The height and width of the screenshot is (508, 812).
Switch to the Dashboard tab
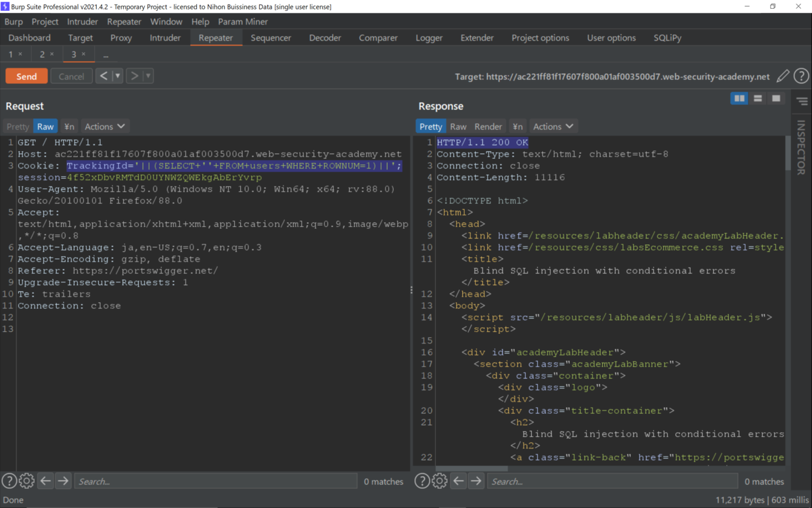coord(30,38)
